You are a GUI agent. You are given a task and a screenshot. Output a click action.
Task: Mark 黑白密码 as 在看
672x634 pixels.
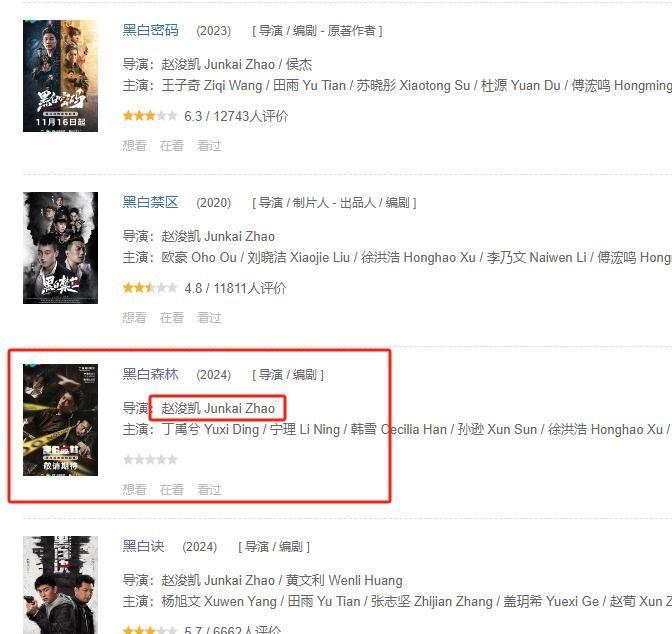click(172, 146)
